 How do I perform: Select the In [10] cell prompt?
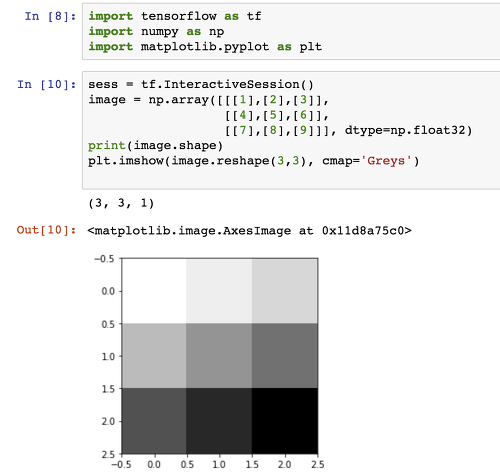pyautogui.click(x=47, y=84)
